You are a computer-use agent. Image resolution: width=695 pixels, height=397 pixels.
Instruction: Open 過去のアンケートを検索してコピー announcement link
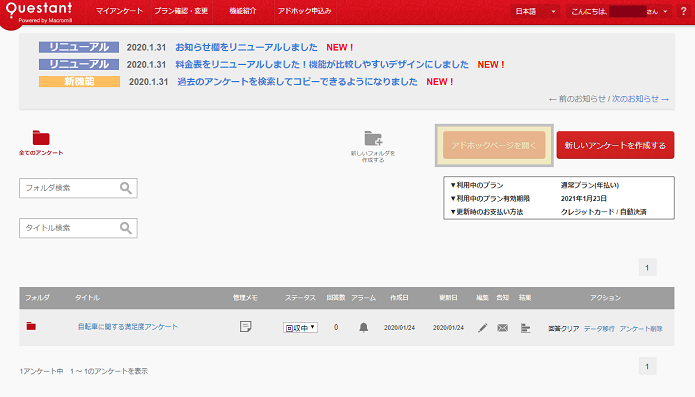(x=297, y=82)
